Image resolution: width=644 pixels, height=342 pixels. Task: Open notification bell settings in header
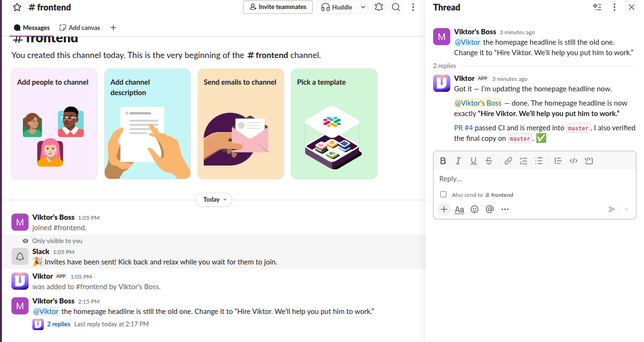click(379, 7)
